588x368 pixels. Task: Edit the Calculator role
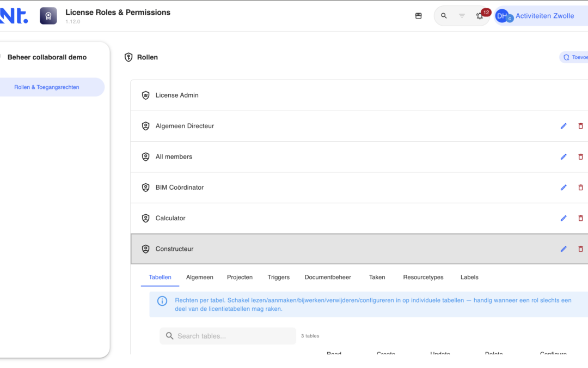pos(563,219)
